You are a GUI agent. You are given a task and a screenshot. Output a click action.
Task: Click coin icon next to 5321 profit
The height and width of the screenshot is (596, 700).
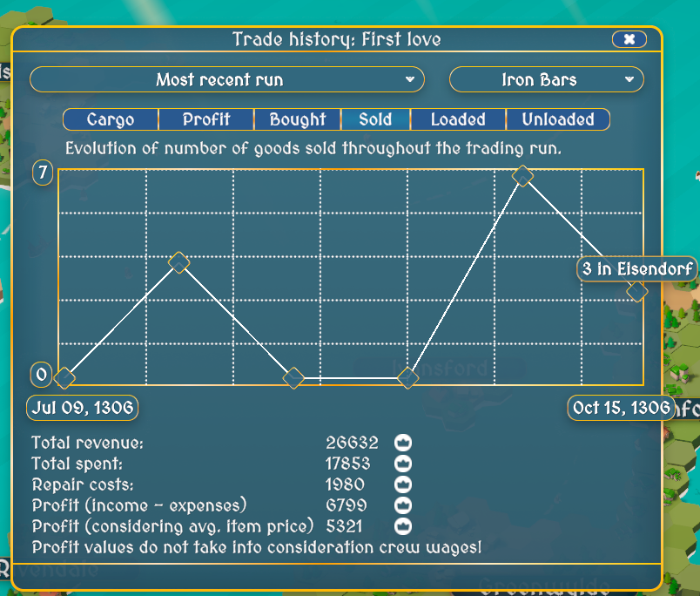[x=404, y=526]
